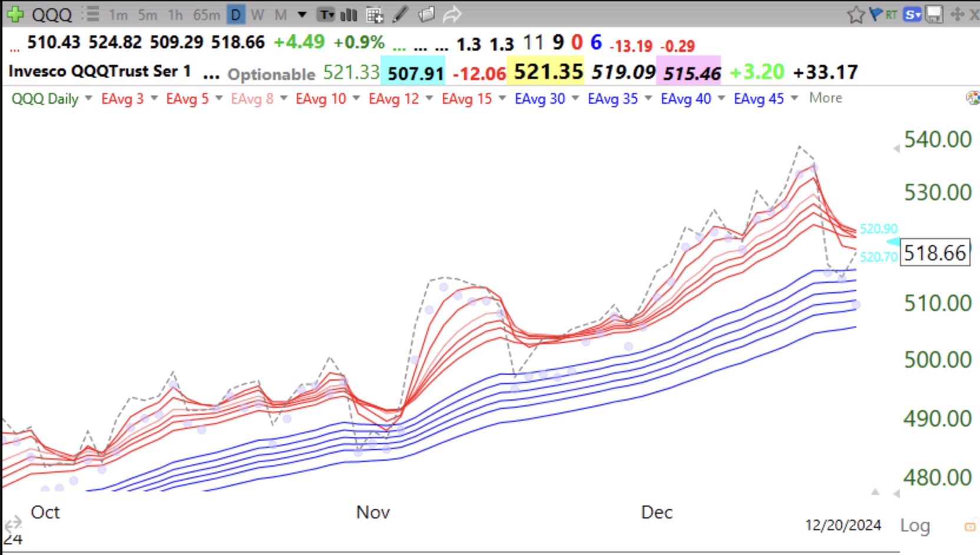
Task: Open the QQQ Daily dropdown arrow
Action: pyautogui.click(x=88, y=98)
